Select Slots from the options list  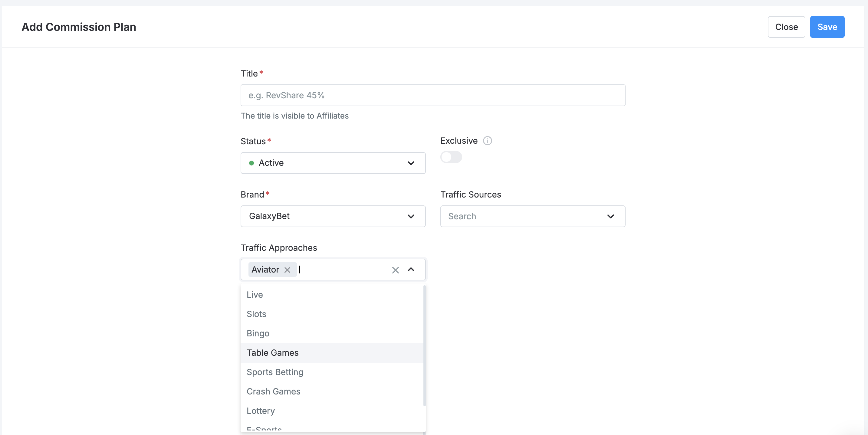[x=332, y=314]
